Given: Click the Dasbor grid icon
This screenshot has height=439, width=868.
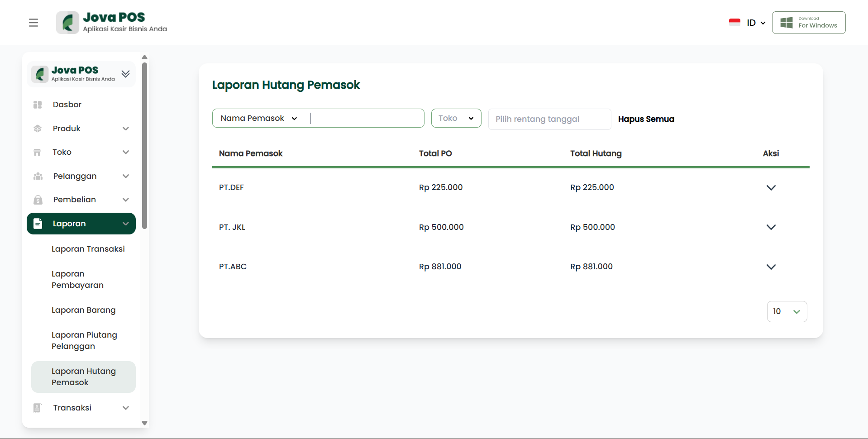Looking at the screenshot, I should (x=38, y=105).
